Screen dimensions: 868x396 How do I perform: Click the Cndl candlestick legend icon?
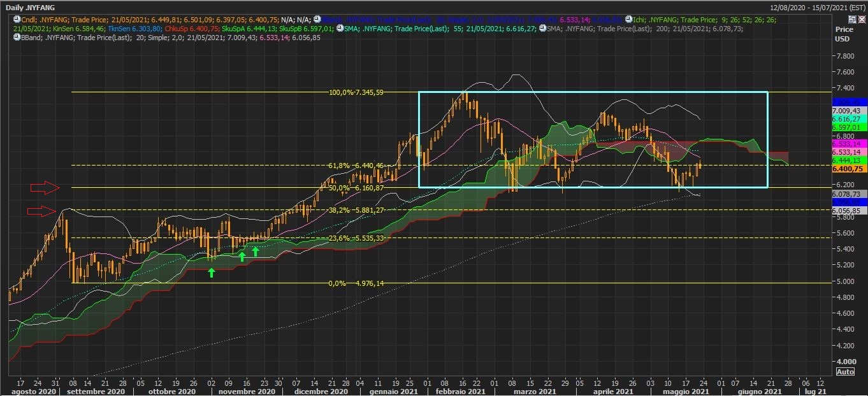point(17,20)
